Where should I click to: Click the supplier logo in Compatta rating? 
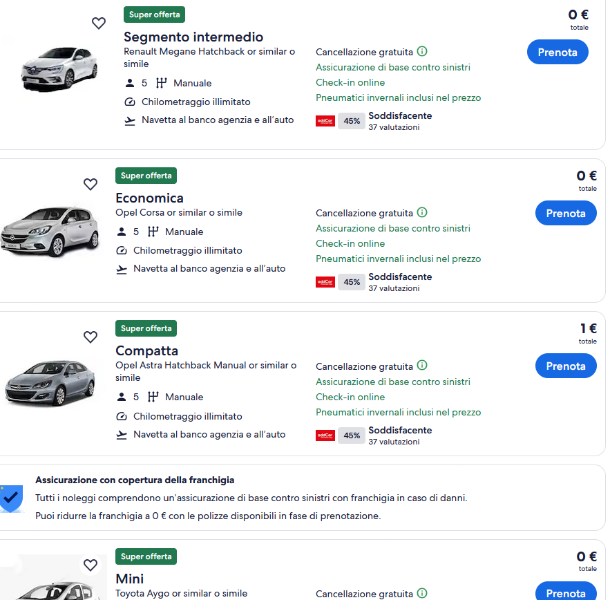325,435
